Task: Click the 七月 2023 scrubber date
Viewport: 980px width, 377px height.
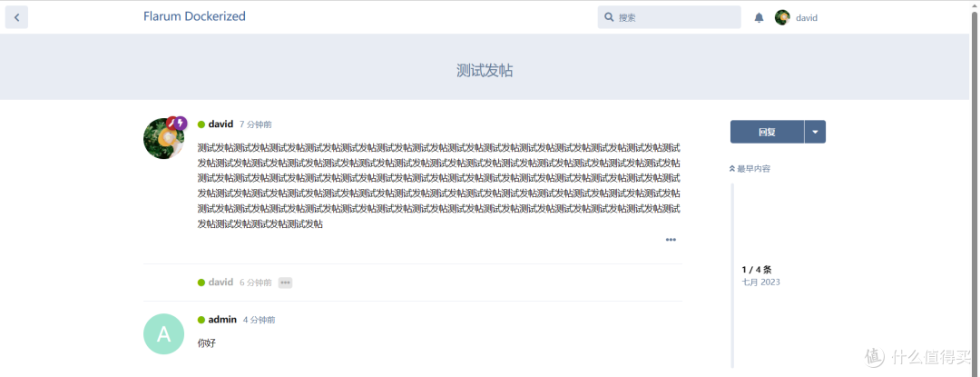Action: pyautogui.click(x=760, y=282)
